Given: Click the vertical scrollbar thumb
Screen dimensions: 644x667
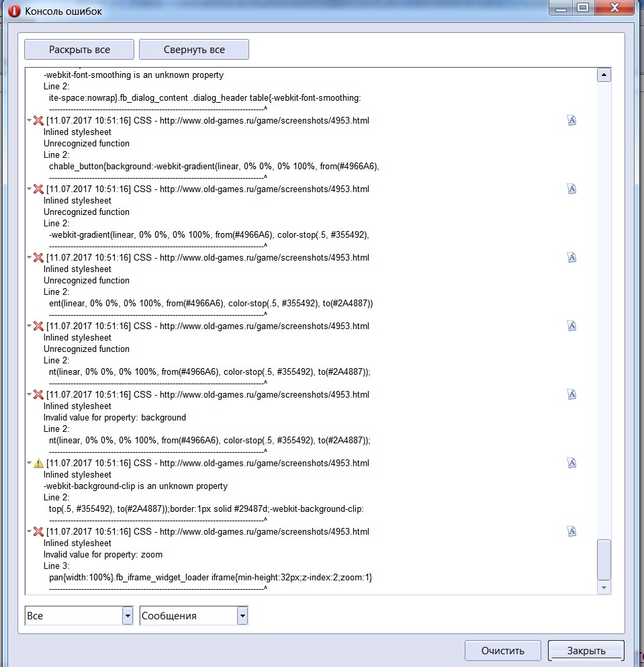Looking at the screenshot, I should (604, 560).
